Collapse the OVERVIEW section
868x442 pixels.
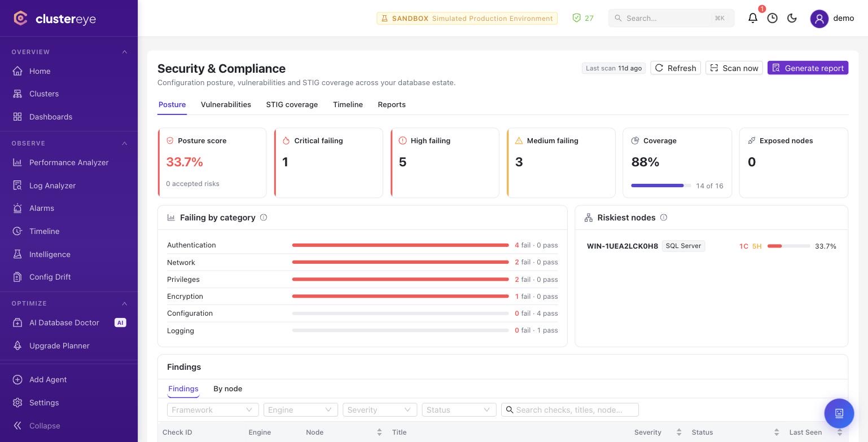(125, 52)
